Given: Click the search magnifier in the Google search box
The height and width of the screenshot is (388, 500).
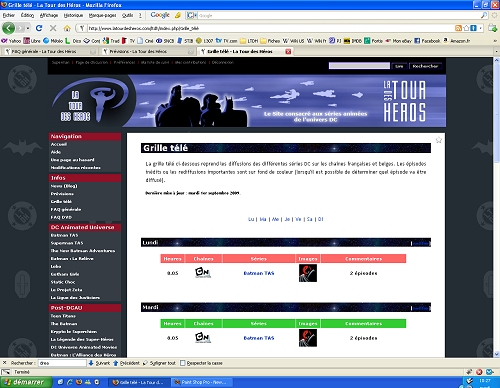Looking at the screenshot, I should (x=484, y=15).
